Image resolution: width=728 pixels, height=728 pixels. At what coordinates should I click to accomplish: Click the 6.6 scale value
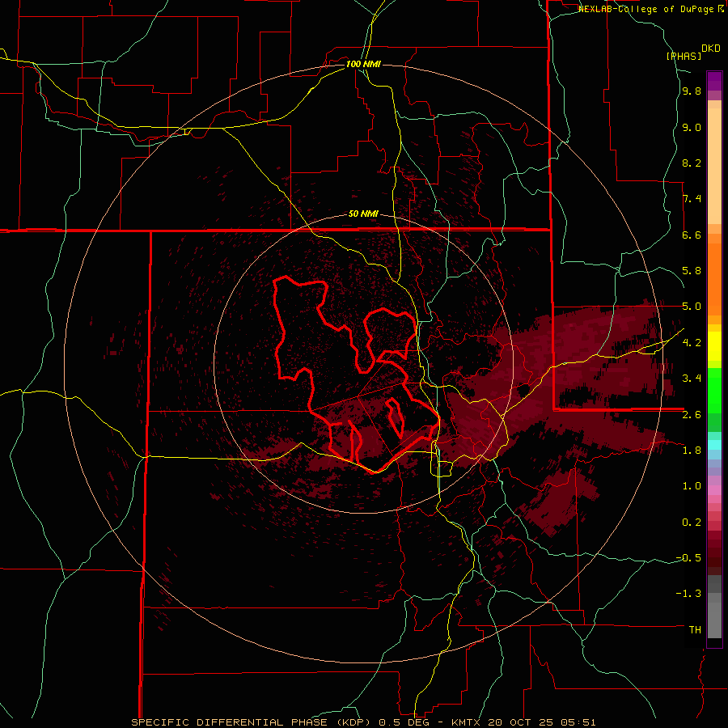(692, 235)
